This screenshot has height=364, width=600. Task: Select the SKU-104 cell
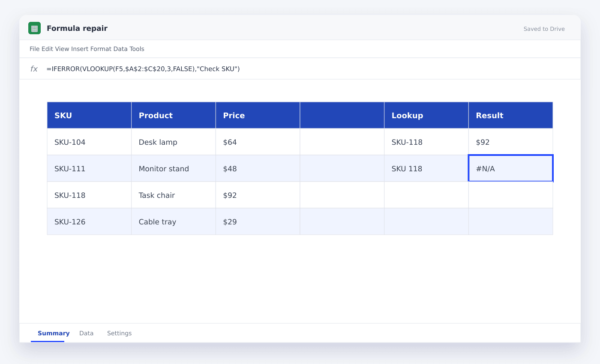point(89,142)
